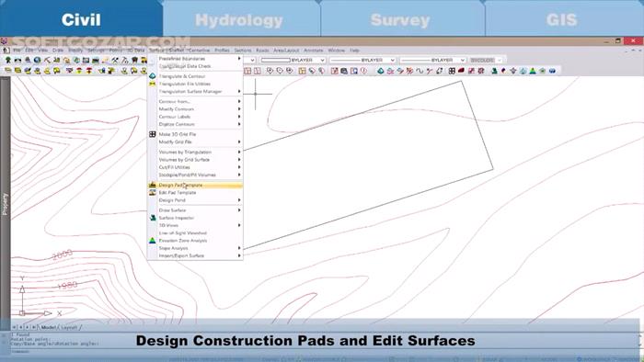Viewport: 644px width, 362px height.
Task: Open the GIS tab
Action: point(562,19)
